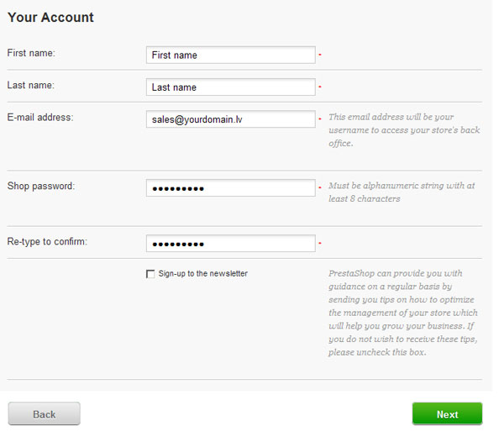Viewport: 504px width, 437px height.
Task: Click the Last name input field
Action: click(230, 87)
